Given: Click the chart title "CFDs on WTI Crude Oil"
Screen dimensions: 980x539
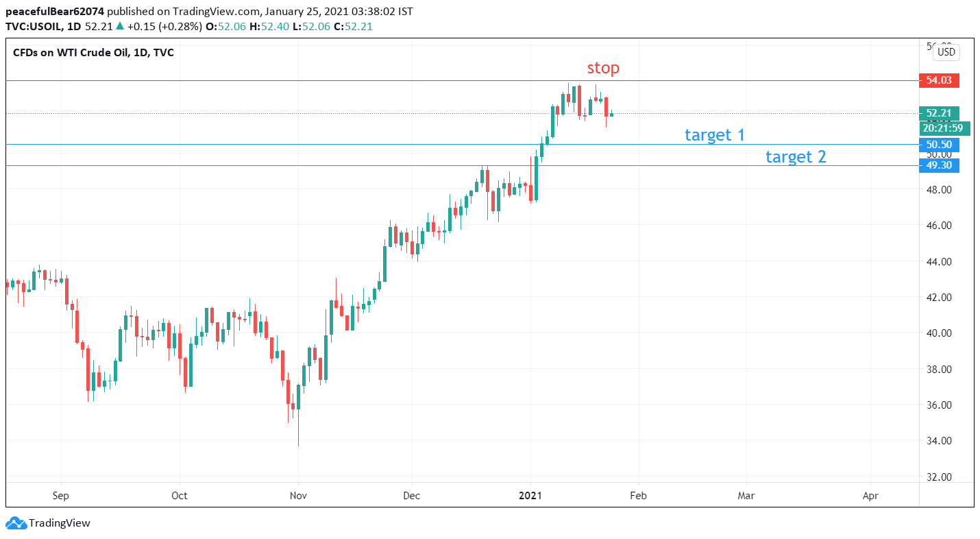Looking at the screenshot, I should pos(71,52).
